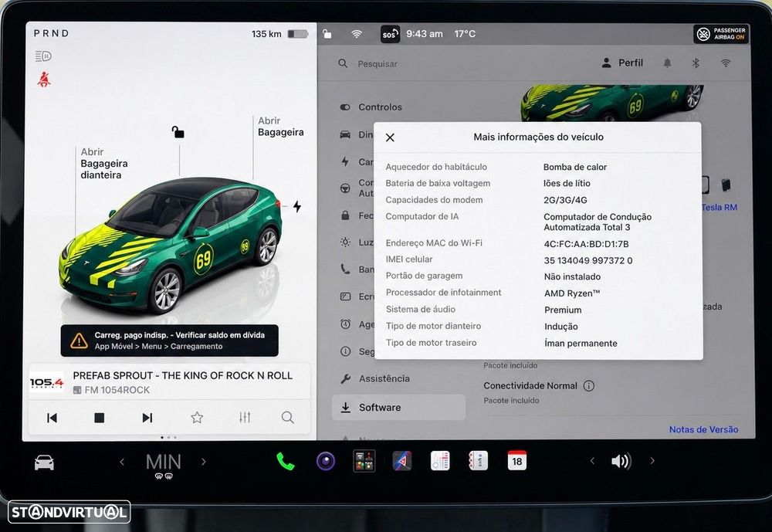772x532 pixels.
Task: Tap Abrir Bagageira rear trunk button
Action: point(281,127)
